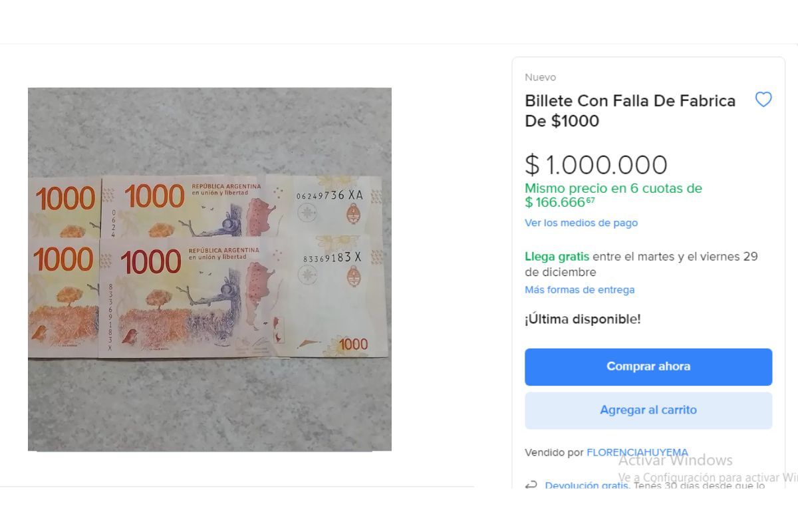The height and width of the screenshot is (532, 798).
Task: Click the small 1000 in lower banknote's corner
Action: point(353,344)
